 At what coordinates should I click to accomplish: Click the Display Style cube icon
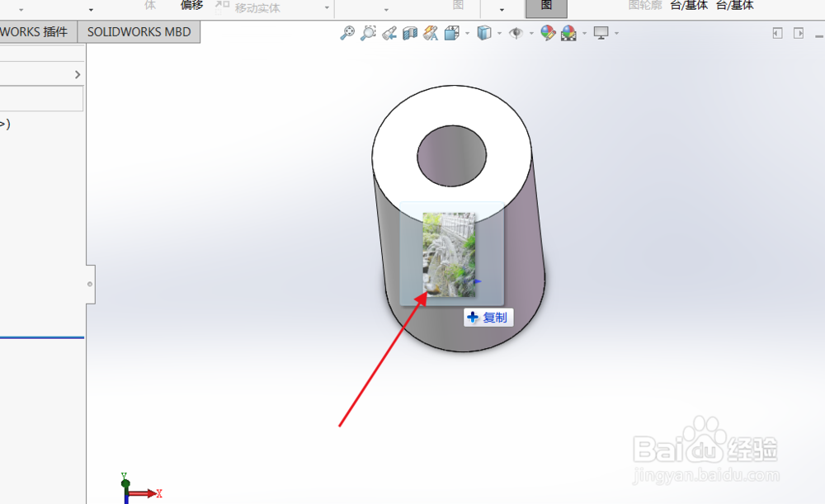tap(484, 33)
